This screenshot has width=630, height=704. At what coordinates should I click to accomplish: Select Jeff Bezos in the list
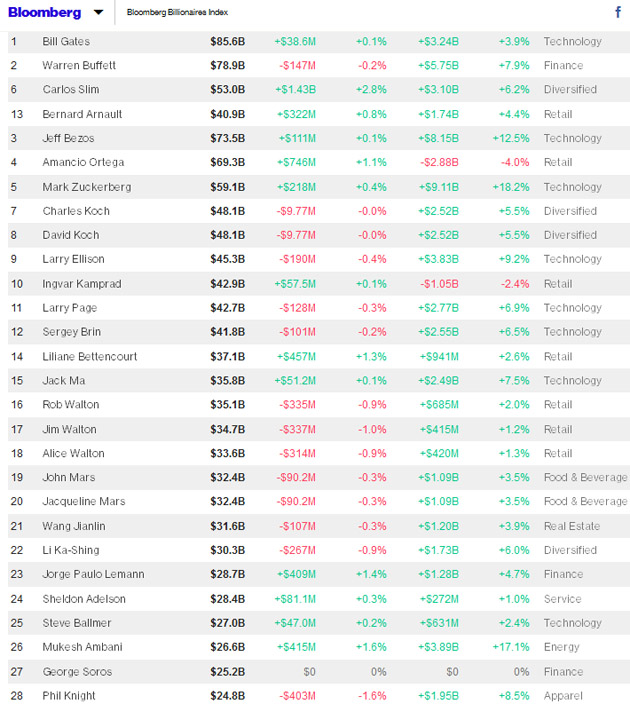click(x=67, y=139)
